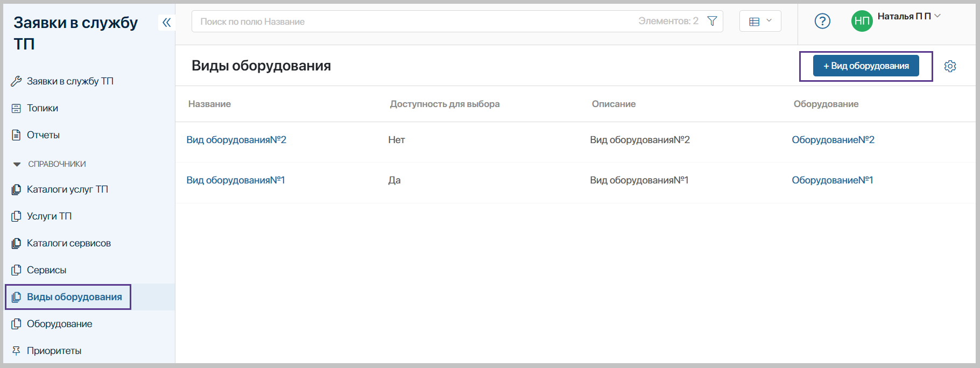This screenshot has height=368, width=980.
Task: Open the filter funnel icon
Action: 712,22
